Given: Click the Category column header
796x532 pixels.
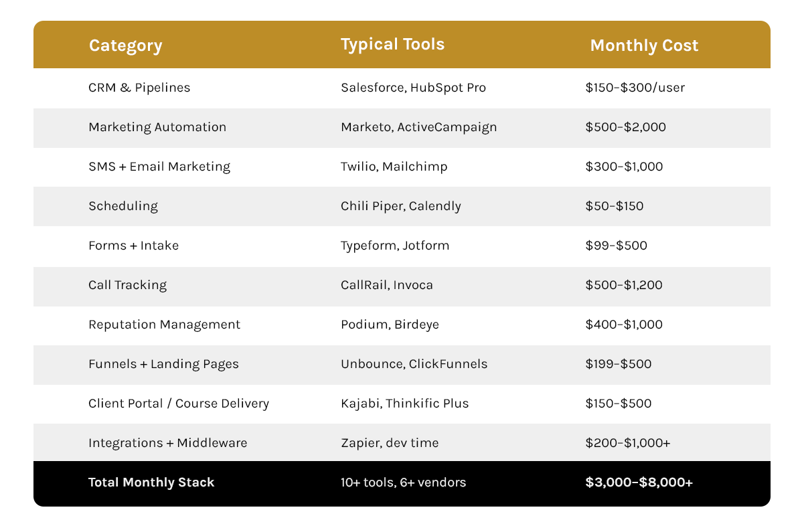Looking at the screenshot, I should pyautogui.click(x=125, y=46).
